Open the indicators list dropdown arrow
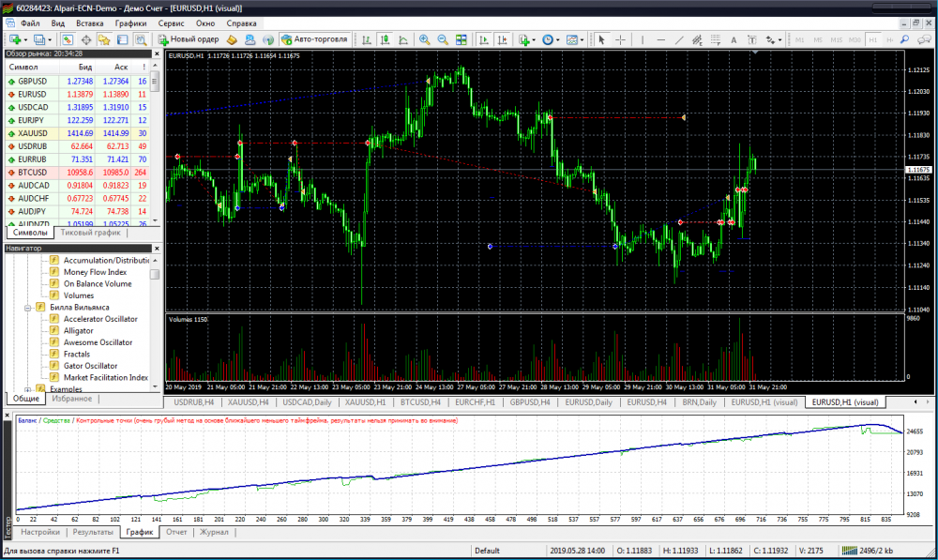Screen dimensions: 938x560 tap(534, 40)
